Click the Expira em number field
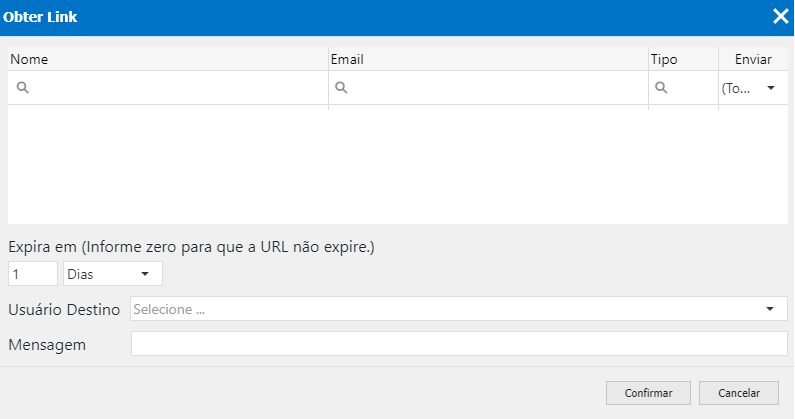The image size is (795, 419). coord(32,274)
